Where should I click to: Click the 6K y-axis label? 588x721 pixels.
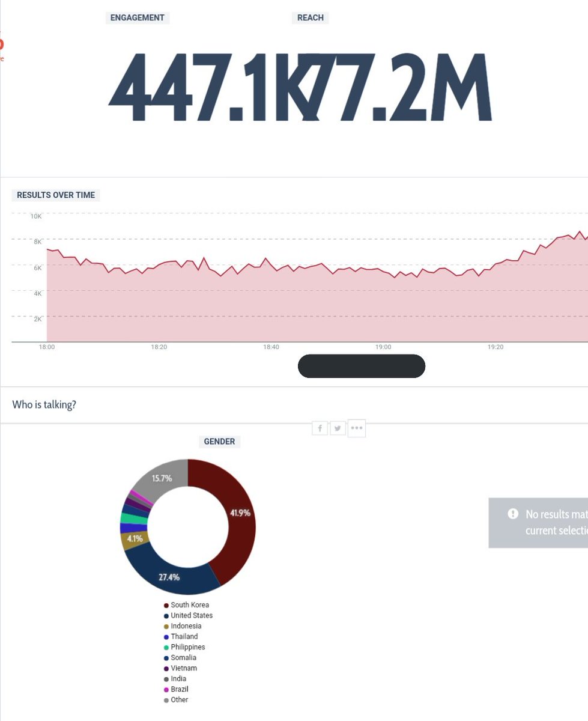[x=37, y=267]
